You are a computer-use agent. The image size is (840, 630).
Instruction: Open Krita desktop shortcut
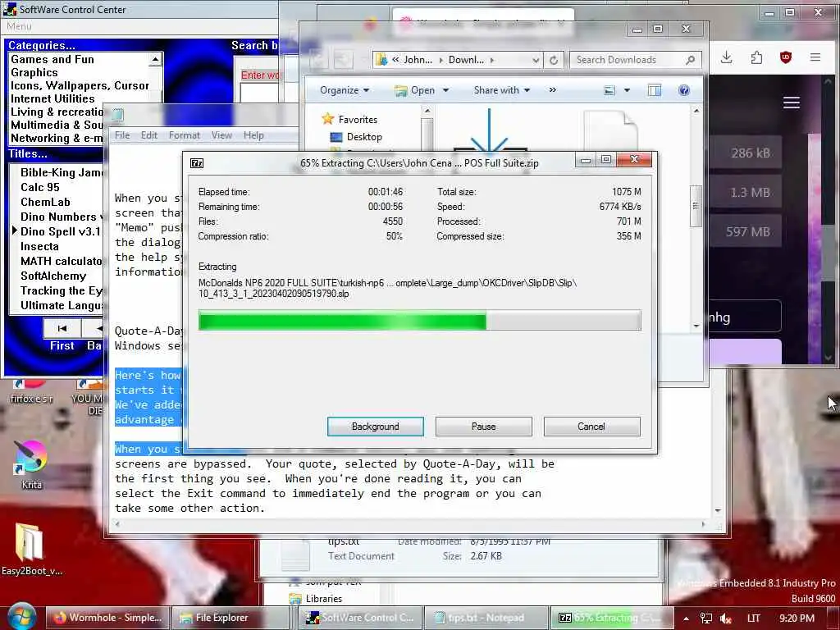coord(31,464)
